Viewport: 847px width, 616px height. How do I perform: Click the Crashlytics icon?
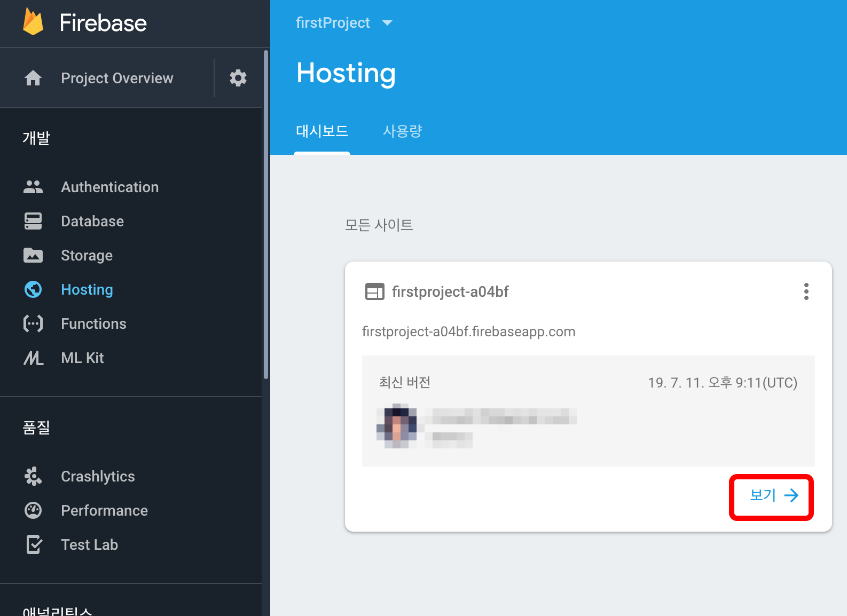point(33,476)
